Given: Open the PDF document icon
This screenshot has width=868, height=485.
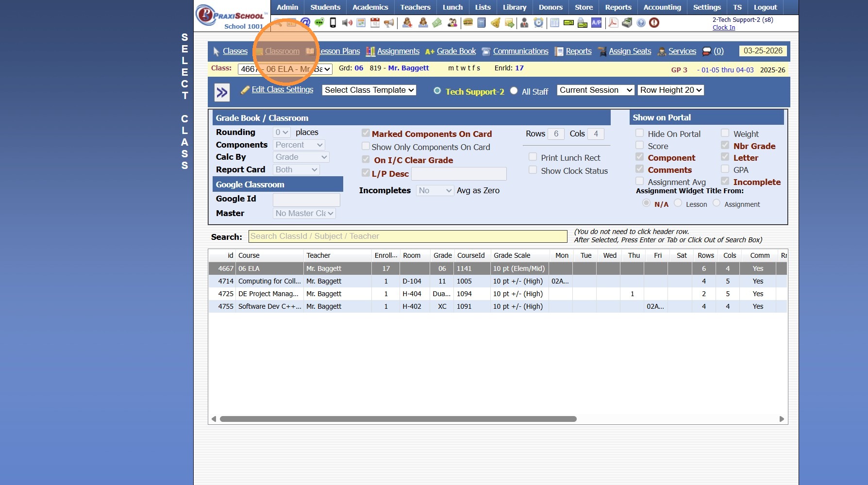Looking at the screenshot, I should click(x=613, y=22).
